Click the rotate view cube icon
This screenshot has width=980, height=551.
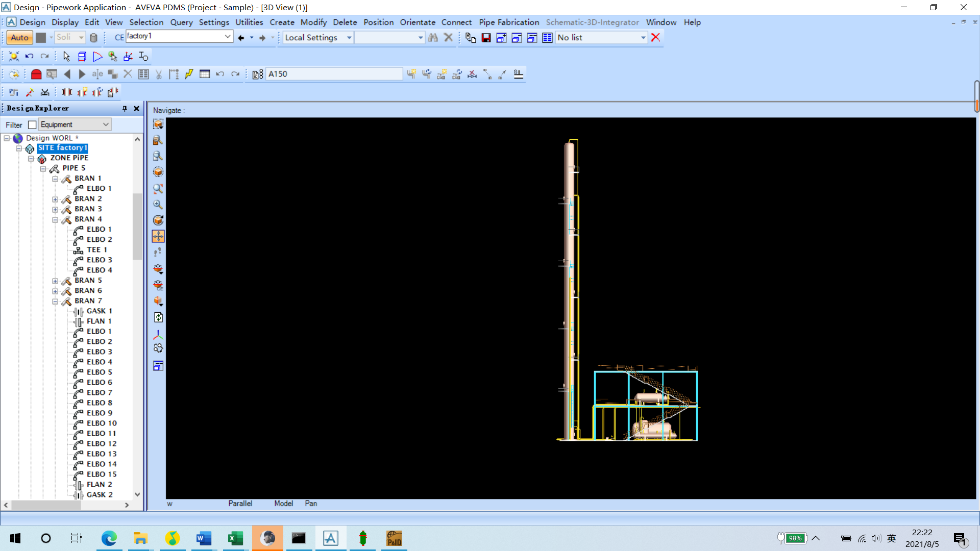[x=158, y=220]
